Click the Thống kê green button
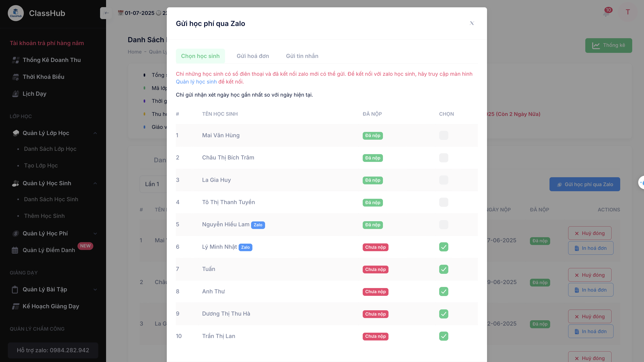 608,46
